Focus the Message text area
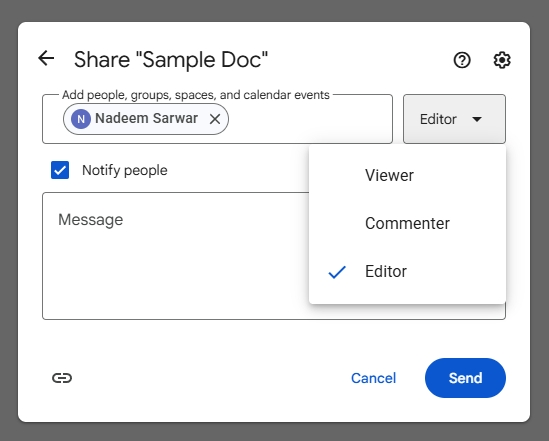The width and height of the screenshot is (549, 441). click(x=274, y=256)
